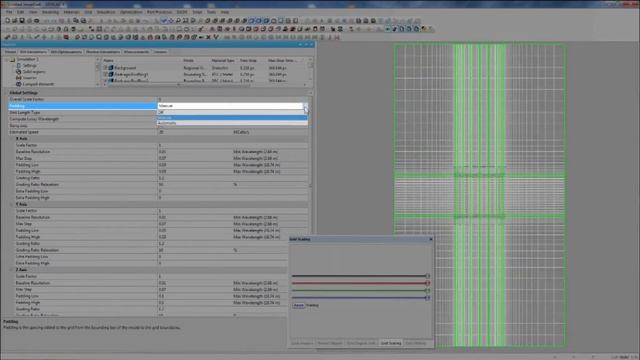Open the View menu
640x360 pixels.
click(33, 12)
